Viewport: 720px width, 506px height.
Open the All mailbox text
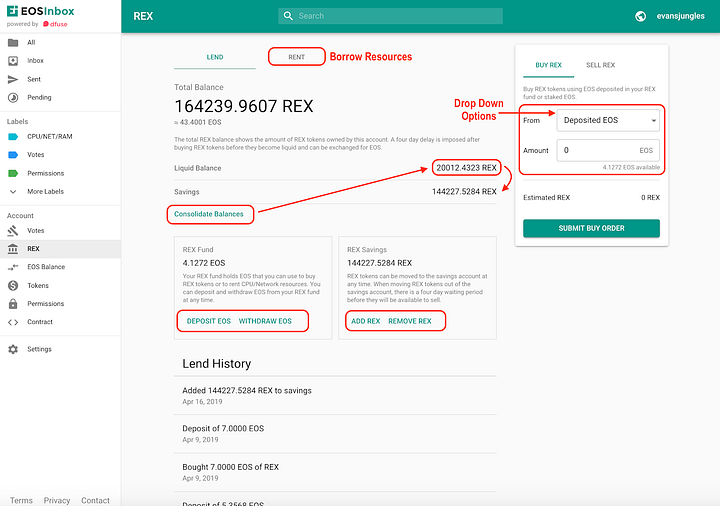pos(31,43)
